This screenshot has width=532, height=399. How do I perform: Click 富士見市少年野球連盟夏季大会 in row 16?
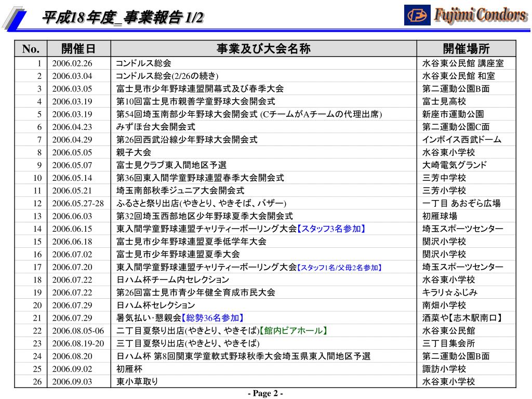click(x=178, y=255)
